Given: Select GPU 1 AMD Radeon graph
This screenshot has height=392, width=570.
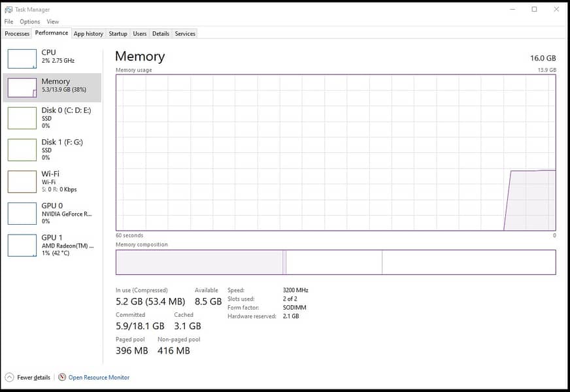Looking at the screenshot, I should tap(22, 245).
